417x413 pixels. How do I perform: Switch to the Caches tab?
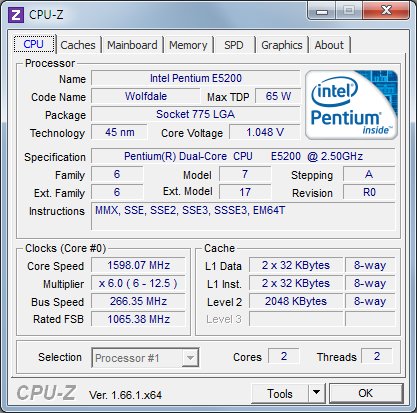pos(78,45)
